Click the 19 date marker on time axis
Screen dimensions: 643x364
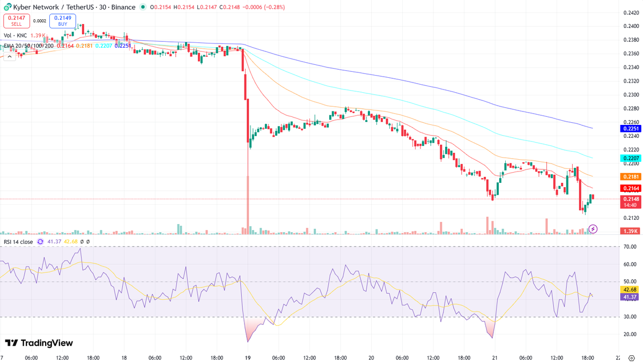248,358
